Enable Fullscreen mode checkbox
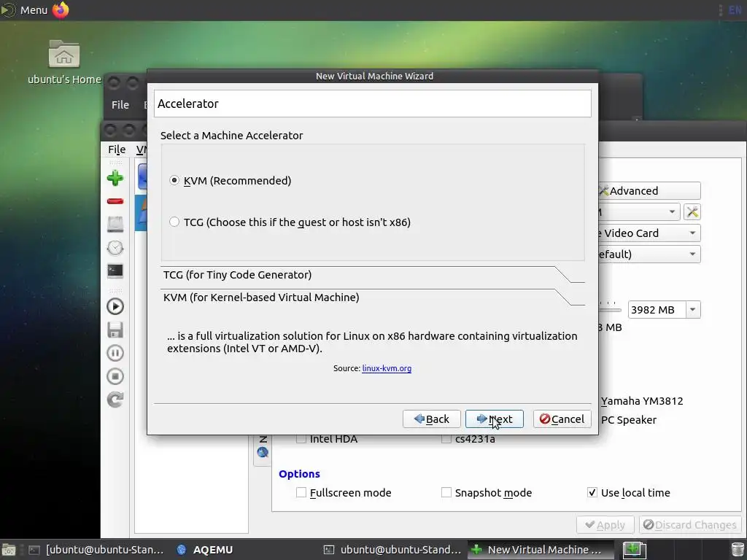The height and width of the screenshot is (560, 747). coord(301,492)
